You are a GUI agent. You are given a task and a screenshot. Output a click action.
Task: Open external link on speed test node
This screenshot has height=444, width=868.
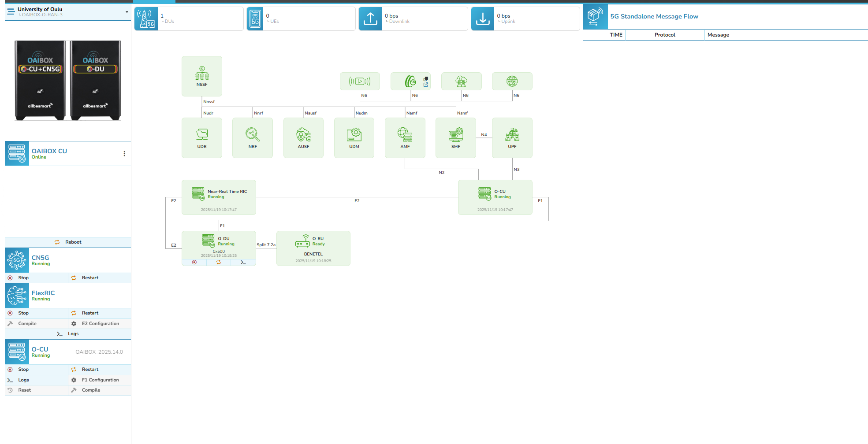click(426, 85)
